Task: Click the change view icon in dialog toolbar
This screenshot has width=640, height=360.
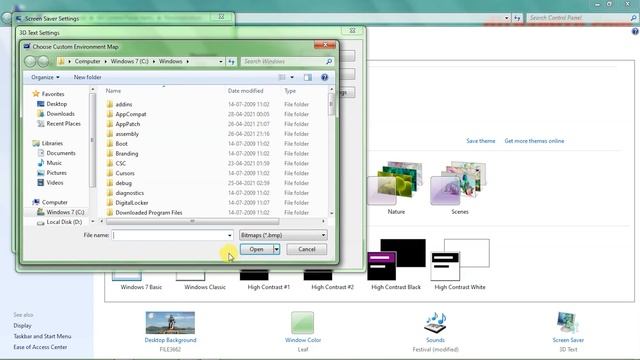Action: click(x=282, y=77)
